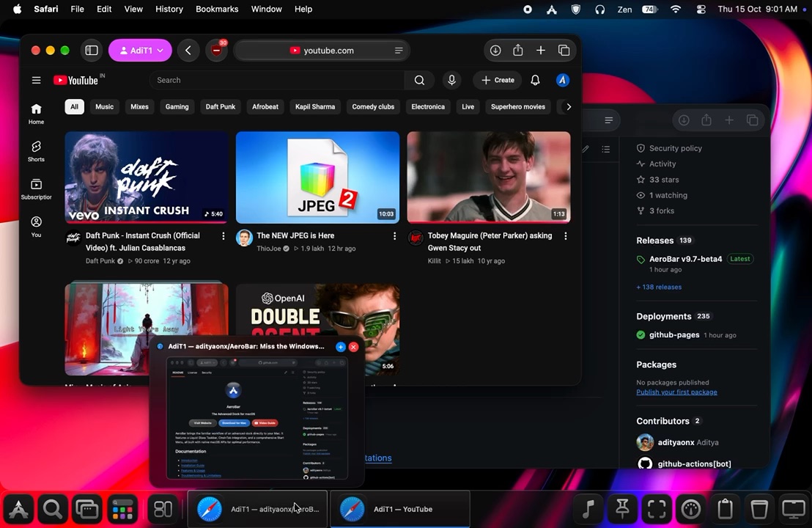The width and height of the screenshot is (812, 528).
Task: Select the Home sidebar item
Action: point(36,114)
